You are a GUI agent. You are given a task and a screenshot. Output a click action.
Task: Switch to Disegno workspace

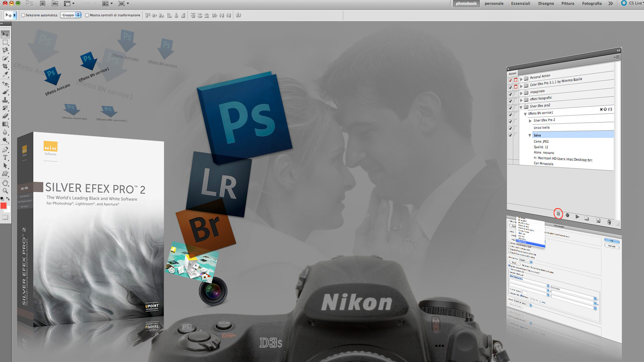[x=546, y=4]
